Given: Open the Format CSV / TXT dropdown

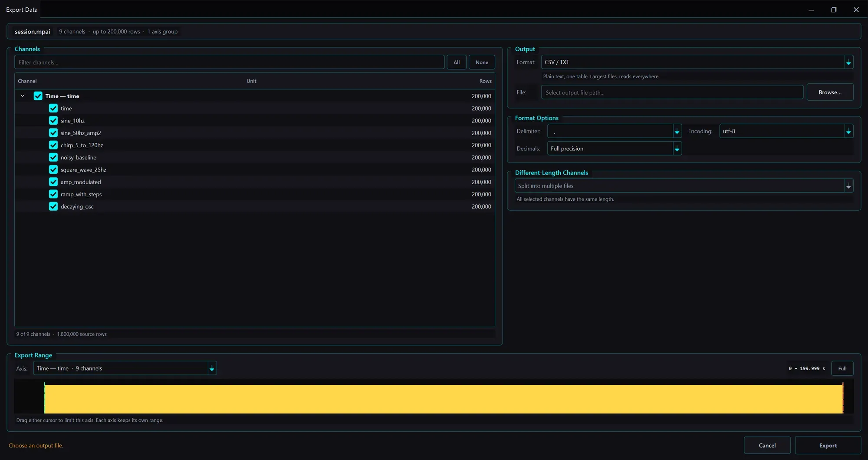Looking at the screenshot, I should point(697,62).
